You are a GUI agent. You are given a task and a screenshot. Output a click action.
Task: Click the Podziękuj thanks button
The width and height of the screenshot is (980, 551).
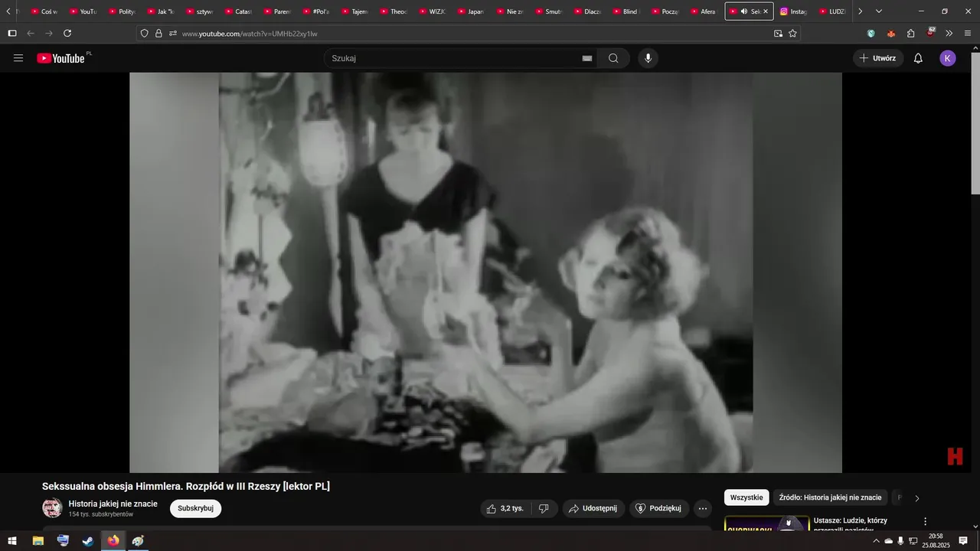coord(659,508)
